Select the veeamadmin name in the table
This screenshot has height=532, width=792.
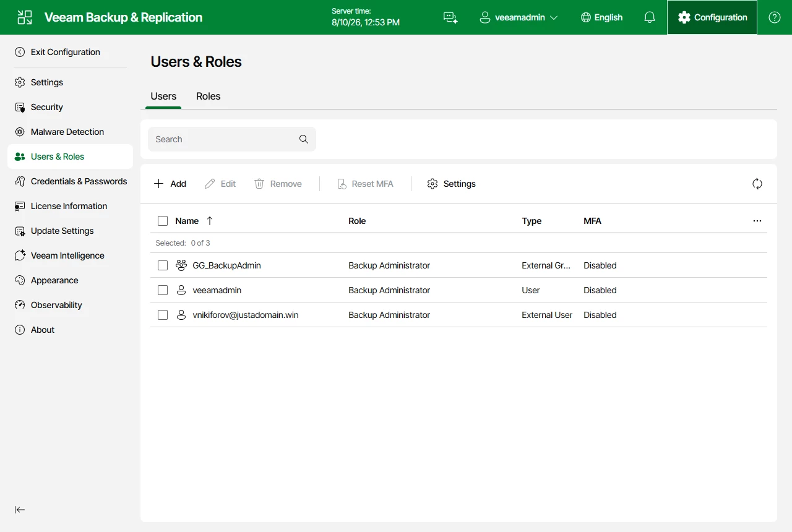coord(217,290)
